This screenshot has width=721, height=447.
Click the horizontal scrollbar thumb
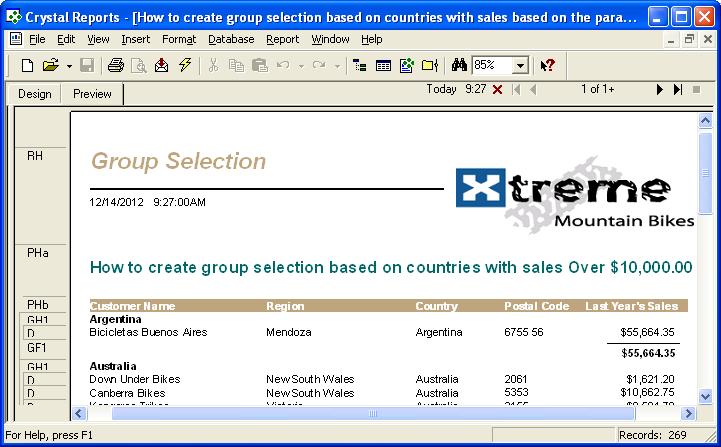click(373, 413)
